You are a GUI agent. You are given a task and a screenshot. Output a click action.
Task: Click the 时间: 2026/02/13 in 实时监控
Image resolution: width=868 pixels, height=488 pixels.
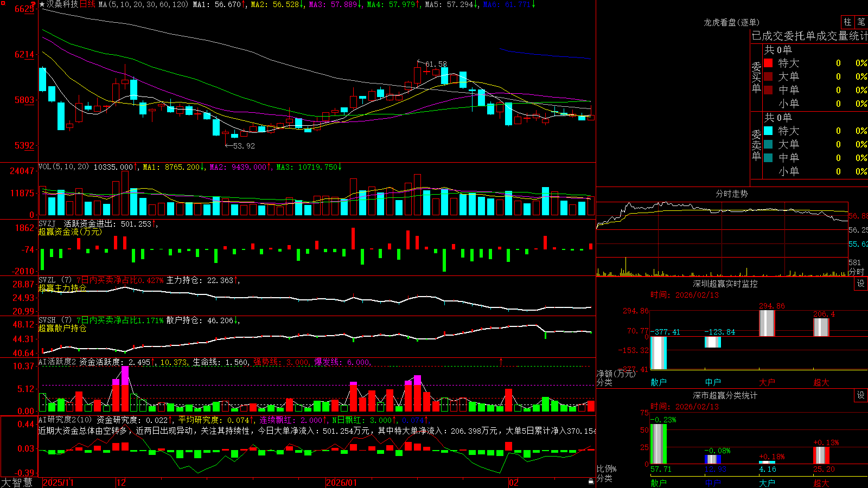(685, 295)
